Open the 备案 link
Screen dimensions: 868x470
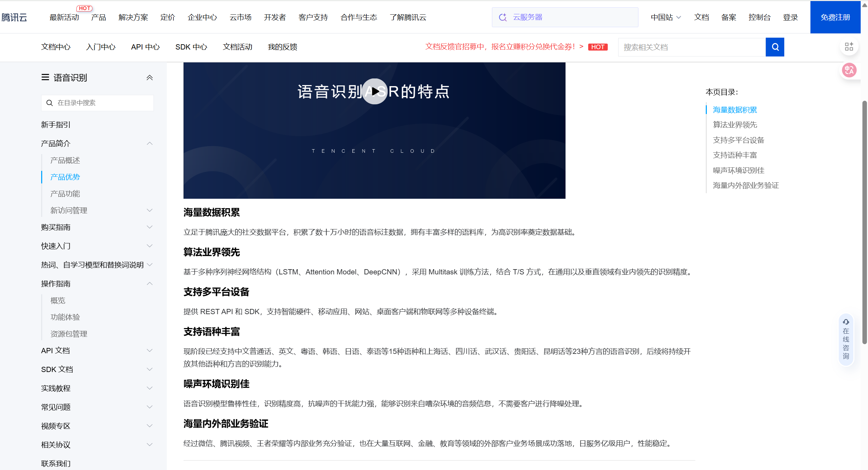tap(729, 17)
